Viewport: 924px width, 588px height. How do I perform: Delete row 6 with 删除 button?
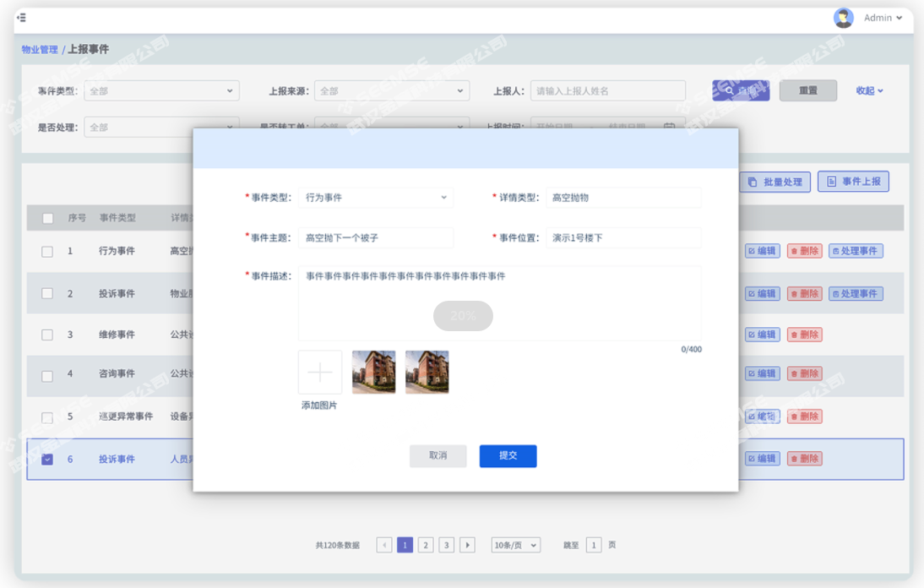pyautogui.click(x=804, y=459)
